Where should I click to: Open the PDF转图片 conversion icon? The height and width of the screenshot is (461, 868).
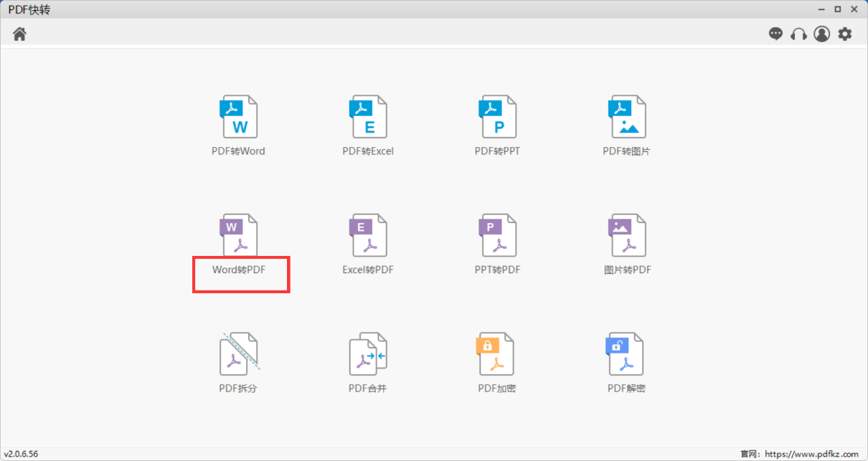click(627, 117)
